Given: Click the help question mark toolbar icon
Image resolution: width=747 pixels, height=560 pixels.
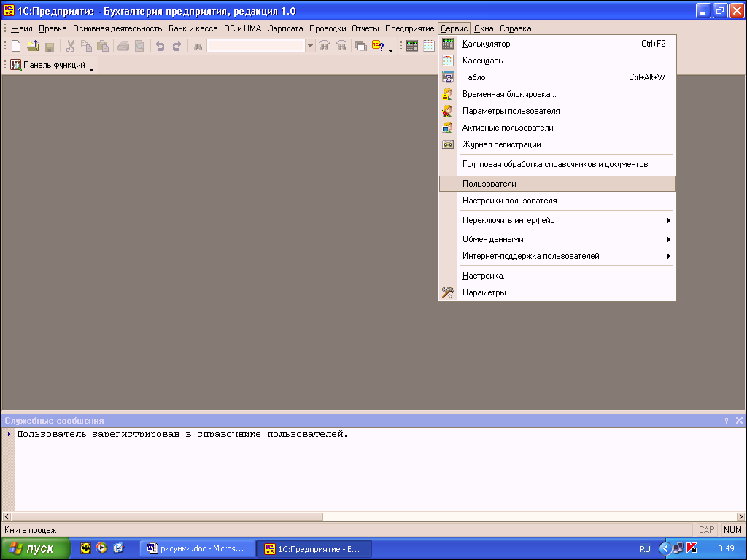Looking at the screenshot, I should point(378,46).
